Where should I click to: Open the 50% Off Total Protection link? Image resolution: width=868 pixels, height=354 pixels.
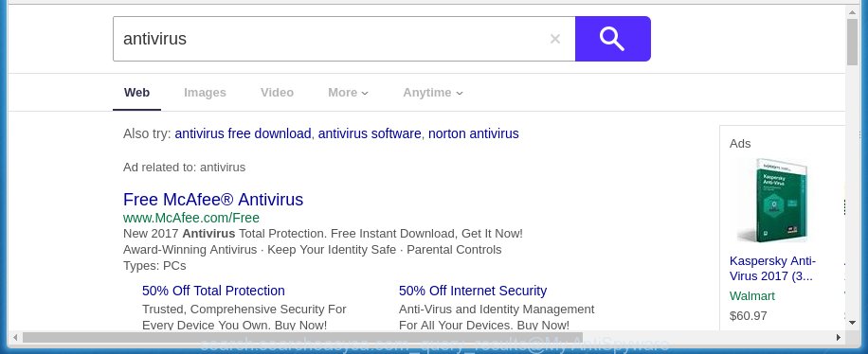213,291
